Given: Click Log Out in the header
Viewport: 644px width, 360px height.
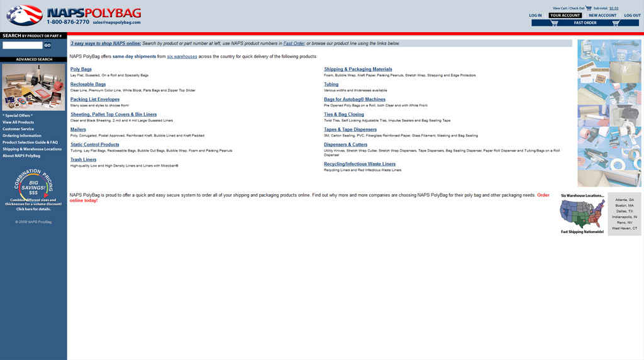Looking at the screenshot, I should tap(632, 16).
